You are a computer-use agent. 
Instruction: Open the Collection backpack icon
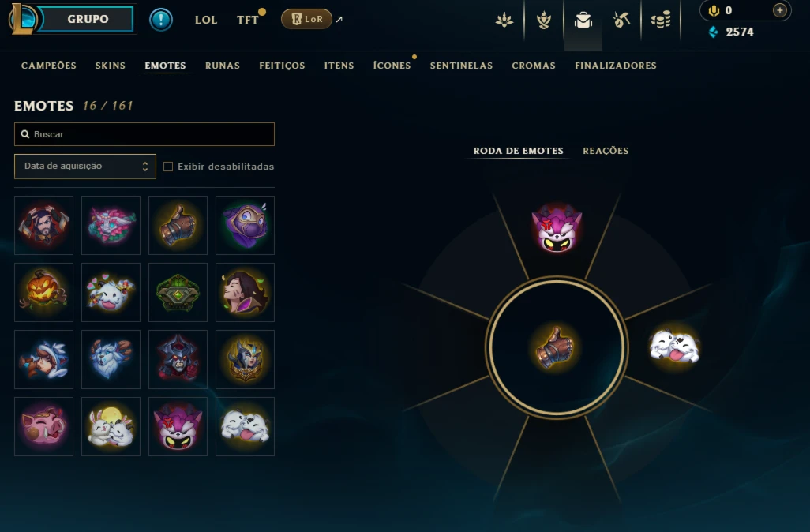[x=583, y=21]
